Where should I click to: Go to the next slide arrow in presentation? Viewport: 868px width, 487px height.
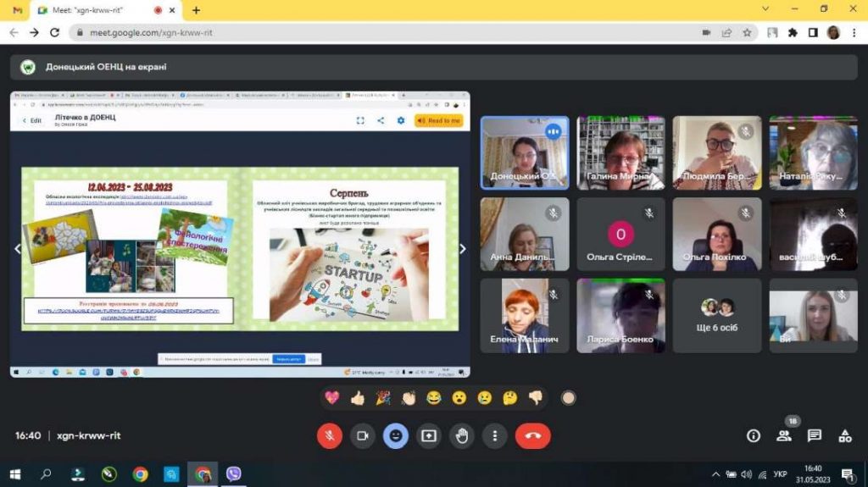click(x=463, y=249)
